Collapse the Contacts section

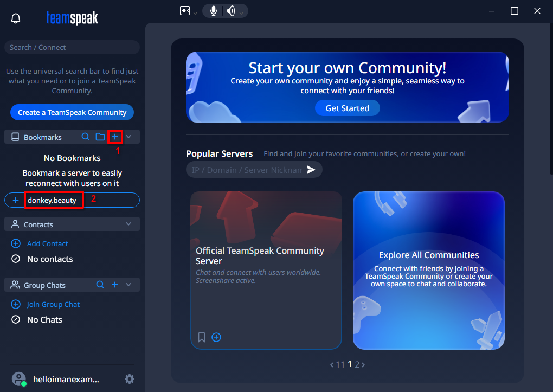click(x=128, y=224)
